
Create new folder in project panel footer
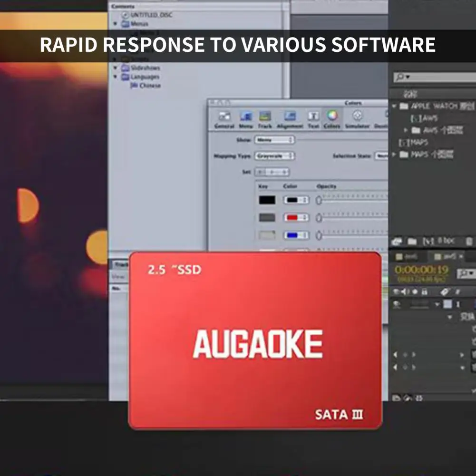412,242
